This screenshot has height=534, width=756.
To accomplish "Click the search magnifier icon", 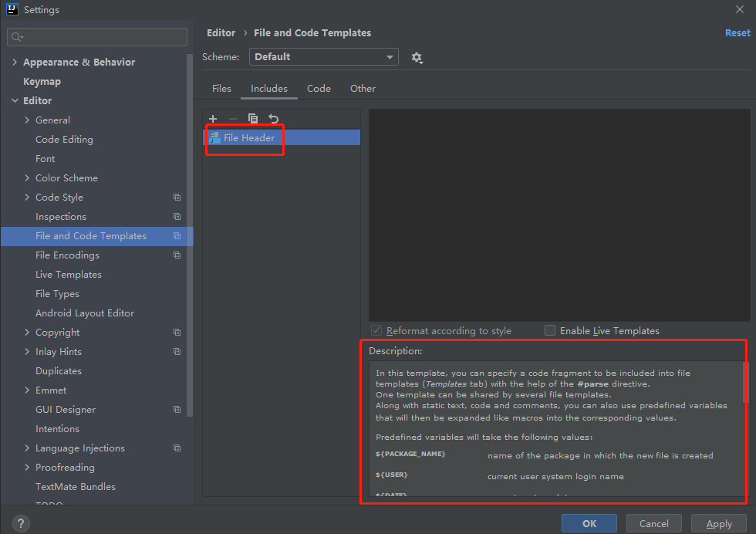I will (17, 37).
